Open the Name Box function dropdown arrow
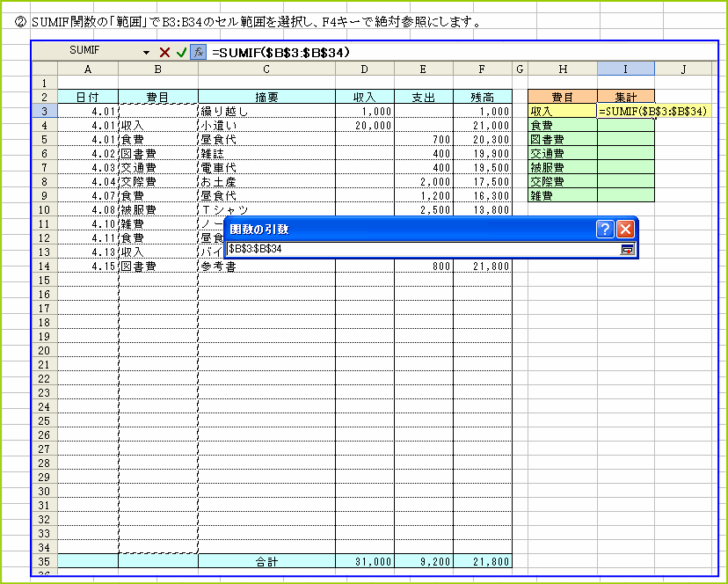Screen dimensions: 728x584 coord(146,53)
